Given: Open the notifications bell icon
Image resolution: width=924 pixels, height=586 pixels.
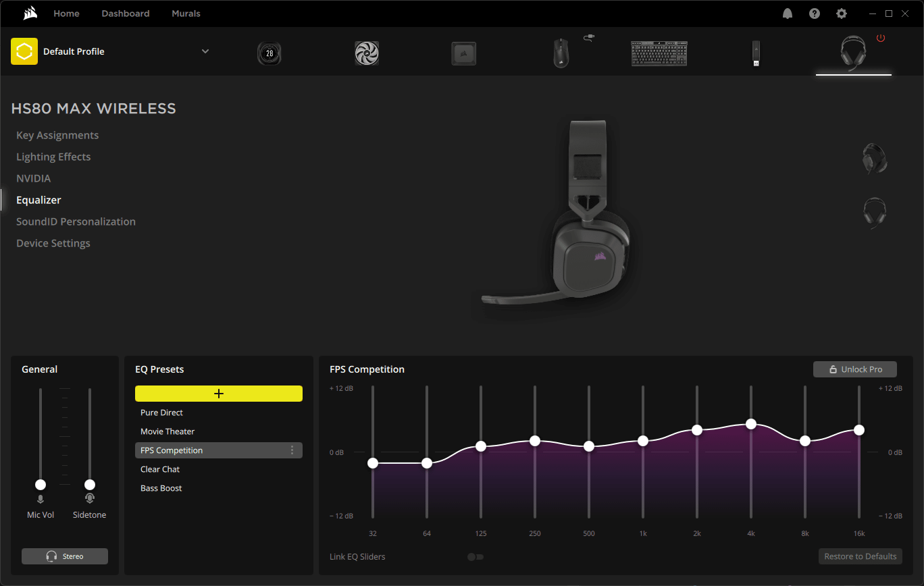Looking at the screenshot, I should [788, 14].
